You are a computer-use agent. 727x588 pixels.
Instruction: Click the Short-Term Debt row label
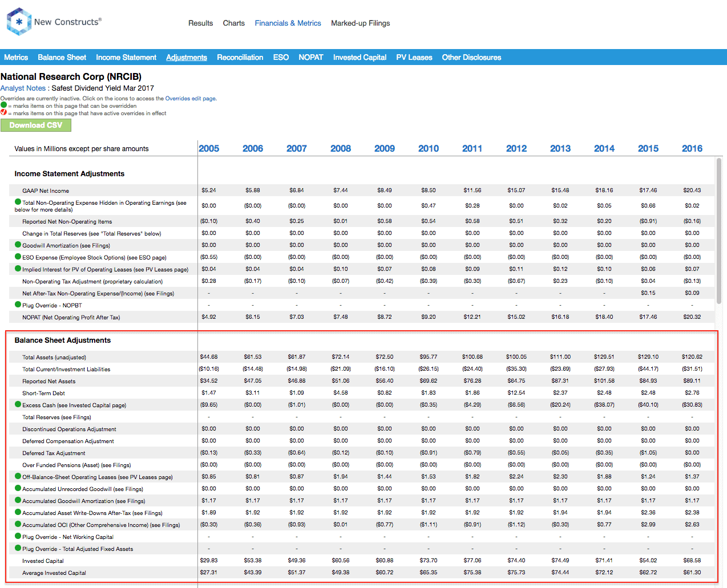(44, 394)
